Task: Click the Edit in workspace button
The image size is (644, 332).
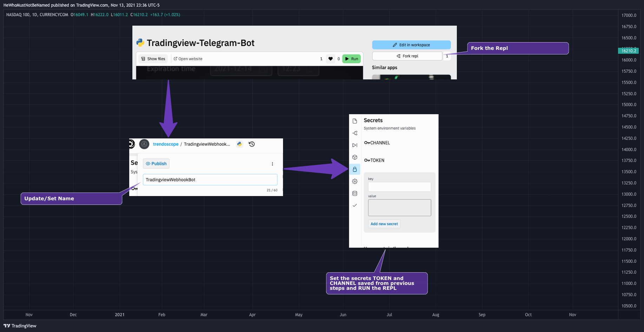Action: [x=411, y=45]
